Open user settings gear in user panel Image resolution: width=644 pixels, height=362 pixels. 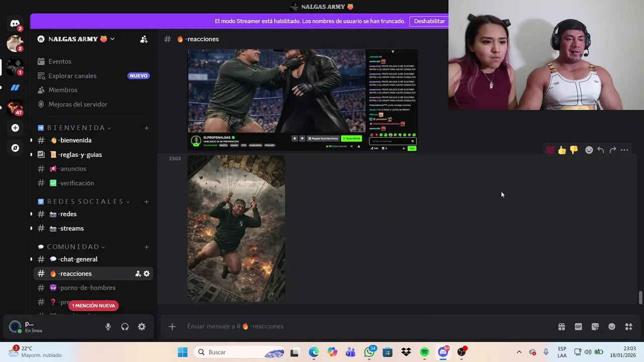(142, 326)
